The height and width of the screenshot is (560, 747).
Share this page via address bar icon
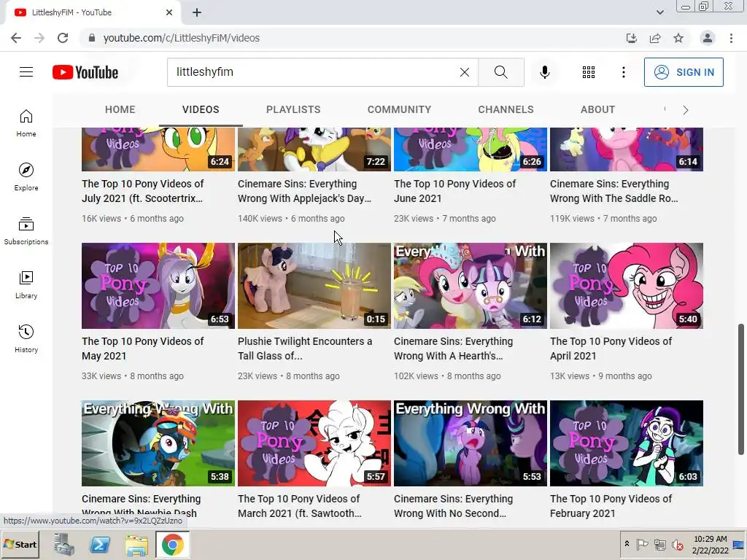pos(655,38)
